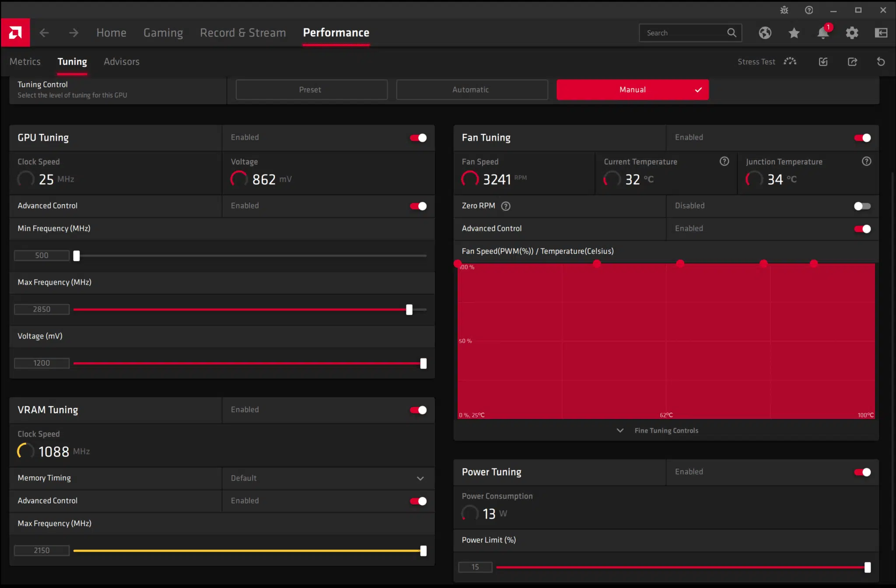This screenshot has height=588, width=896.
Task: Select the middle fan curve point
Action: pos(680,263)
